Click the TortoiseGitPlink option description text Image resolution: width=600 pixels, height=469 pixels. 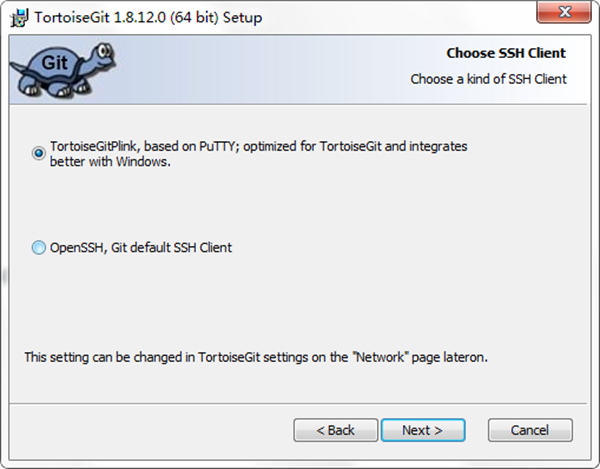(x=259, y=146)
